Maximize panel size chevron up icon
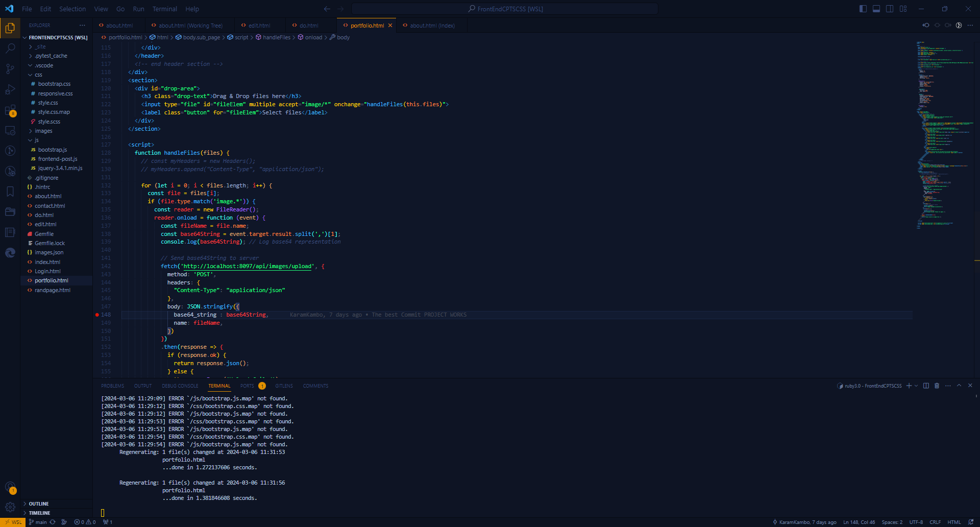Screen dimensions: 980x527 959,386
